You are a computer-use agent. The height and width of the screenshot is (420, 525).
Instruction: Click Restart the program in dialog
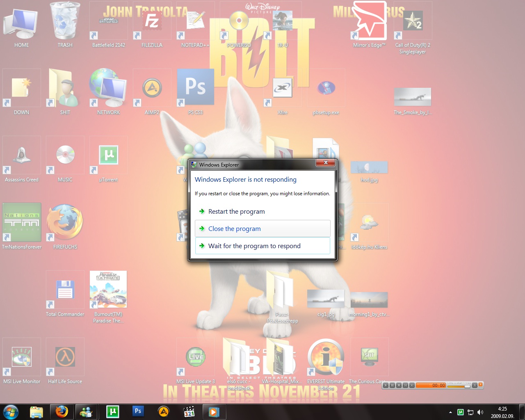262,212
